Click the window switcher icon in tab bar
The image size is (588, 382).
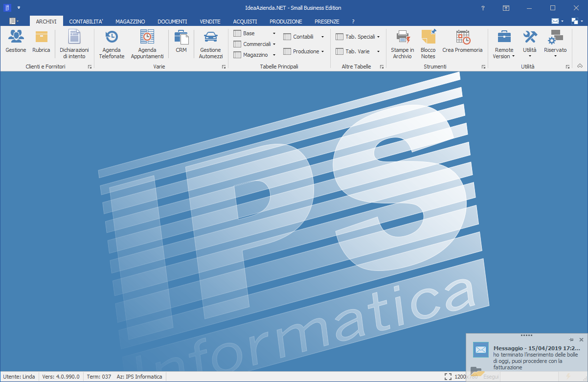click(575, 21)
